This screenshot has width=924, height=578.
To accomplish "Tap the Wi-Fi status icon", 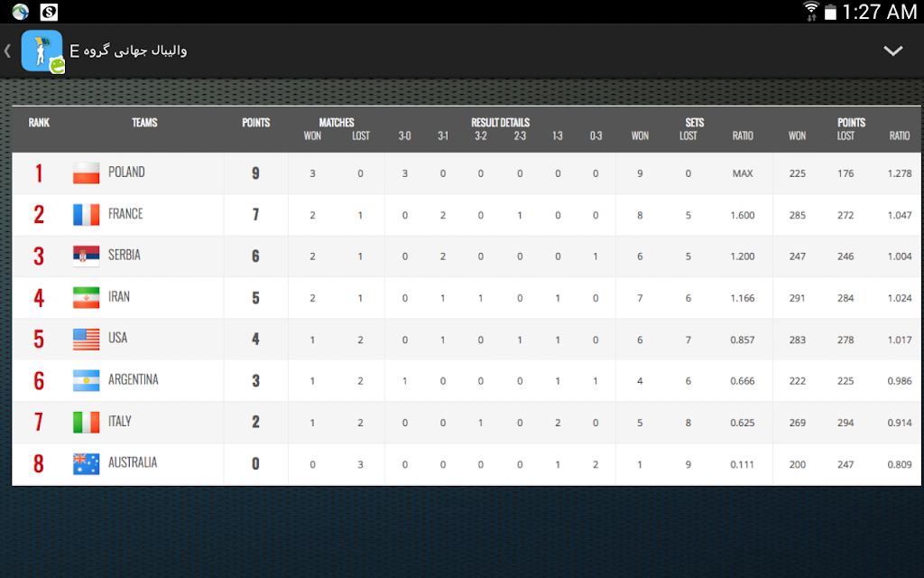I will click(x=811, y=11).
